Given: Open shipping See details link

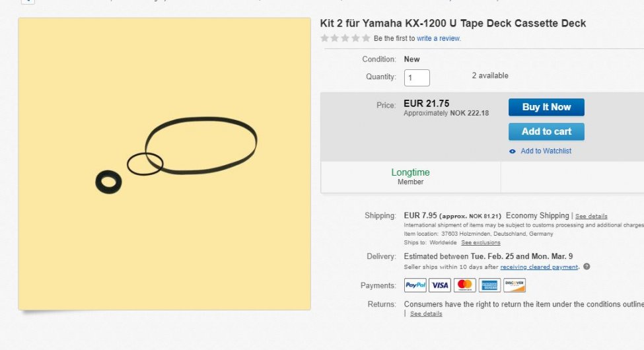Looking at the screenshot, I should point(591,216).
